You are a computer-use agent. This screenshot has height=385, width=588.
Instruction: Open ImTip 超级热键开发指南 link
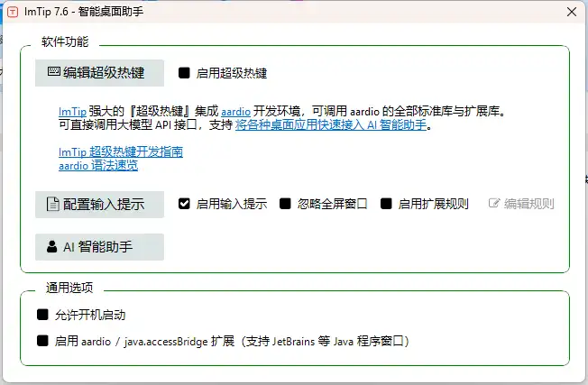[x=121, y=151]
